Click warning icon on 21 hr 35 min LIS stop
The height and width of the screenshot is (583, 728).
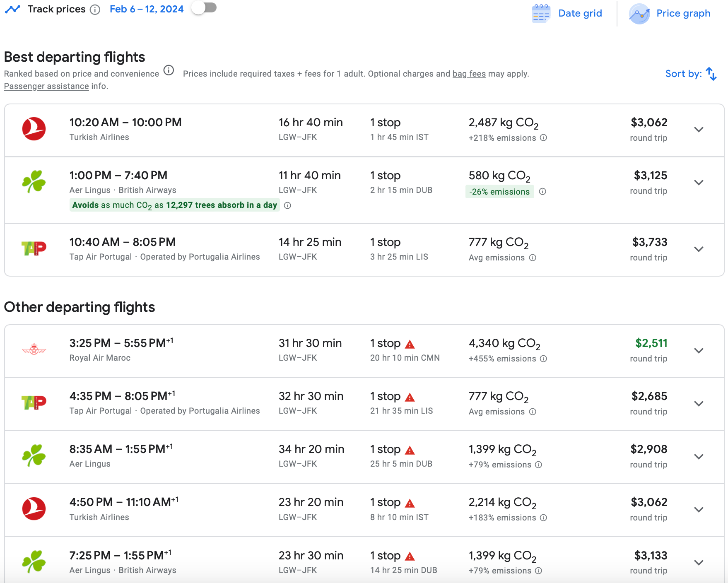click(410, 397)
